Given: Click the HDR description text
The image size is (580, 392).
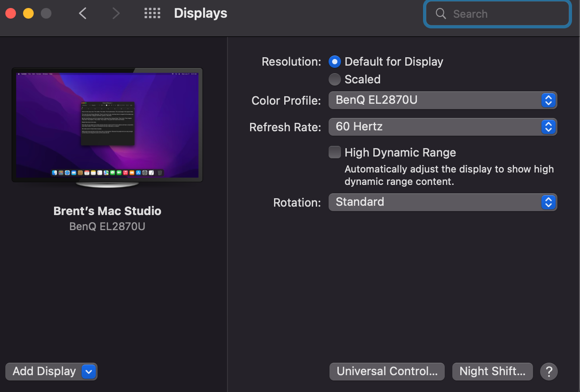Looking at the screenshot, I should click(449, 175).
